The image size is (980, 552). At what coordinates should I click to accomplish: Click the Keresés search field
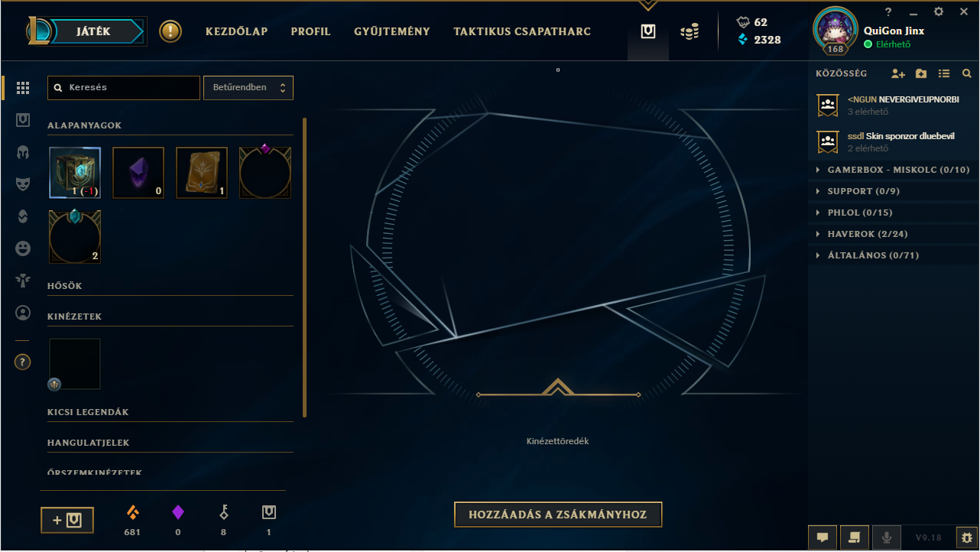pyautogui.click(x=124, y=88)
